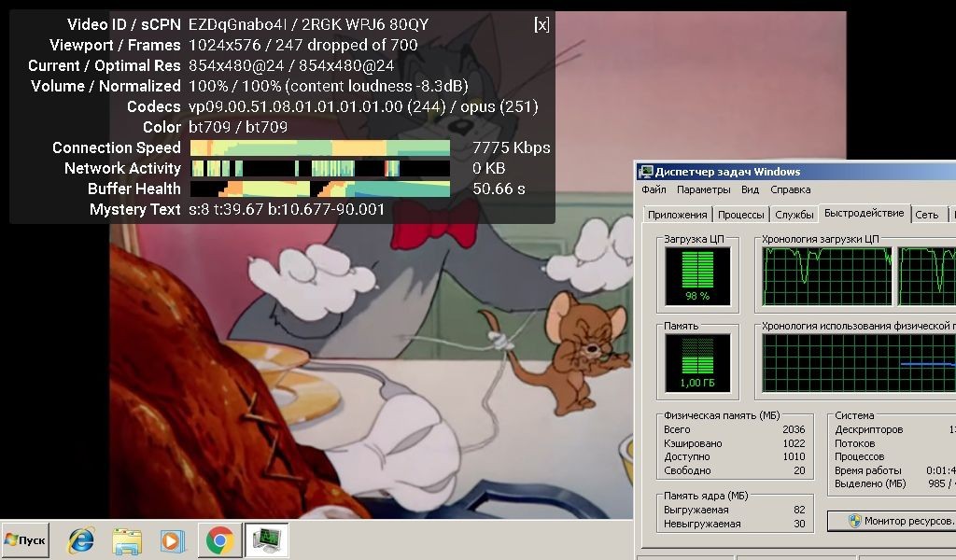Open Windows Explorer folder icon in taskbar
This screenshot has height=560, width=956.
point(127,540)
